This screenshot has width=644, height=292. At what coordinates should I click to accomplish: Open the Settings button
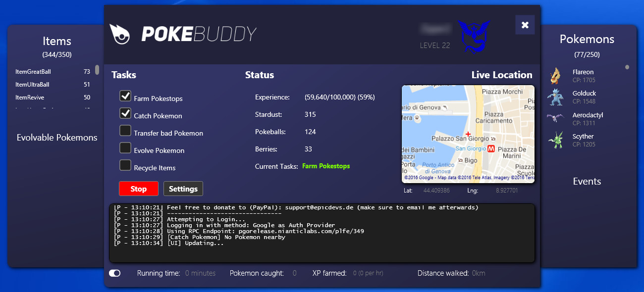[x=183, y=189]
